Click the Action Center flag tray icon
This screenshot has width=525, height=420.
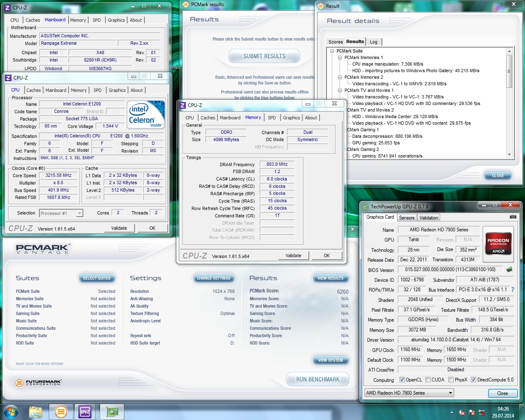coord(472,413)
